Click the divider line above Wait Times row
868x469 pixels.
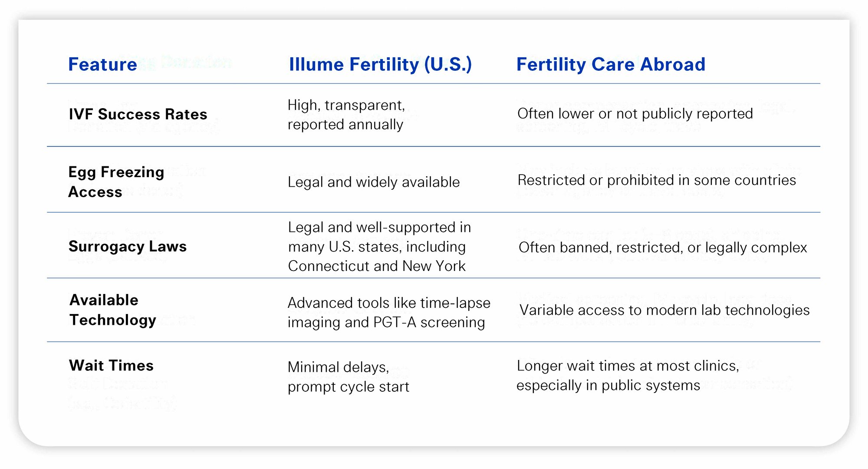pyautogui.click(x=434, y=342)
